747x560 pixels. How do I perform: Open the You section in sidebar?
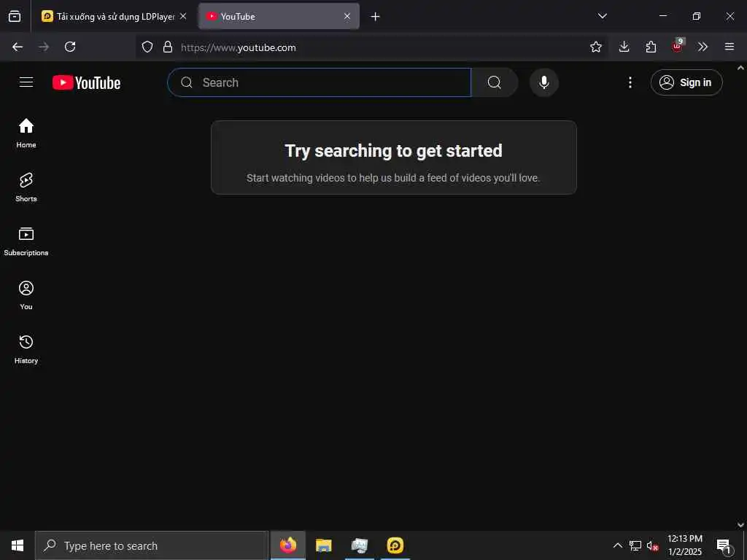pos(26,295)
